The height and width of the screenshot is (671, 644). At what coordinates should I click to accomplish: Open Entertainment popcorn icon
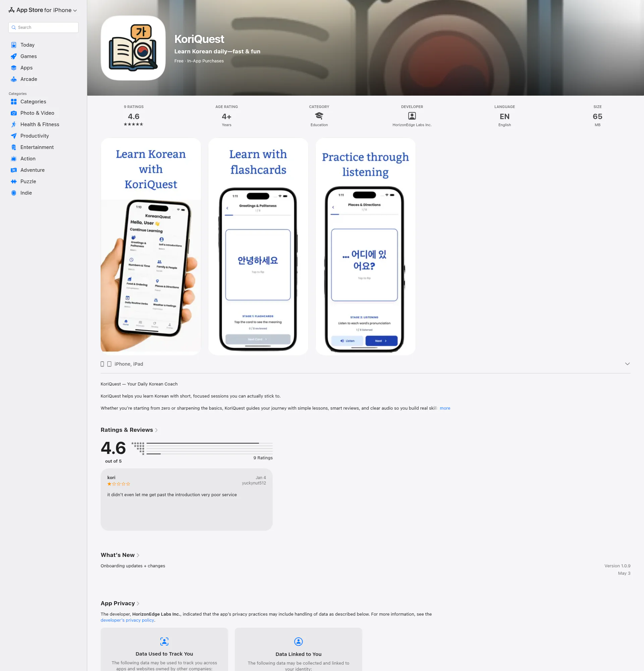[14, 147]
